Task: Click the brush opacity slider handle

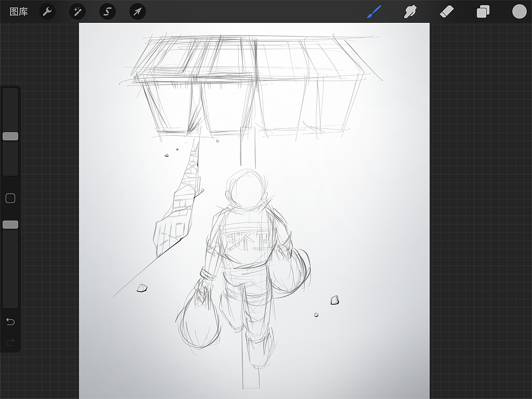Action: (10, 225)
